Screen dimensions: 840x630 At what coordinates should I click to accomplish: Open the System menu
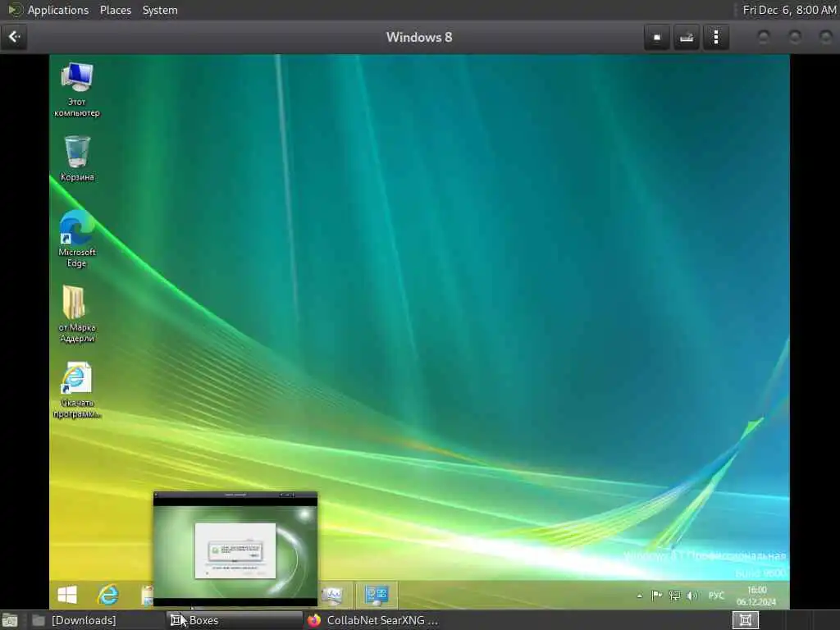coord(160,10)
